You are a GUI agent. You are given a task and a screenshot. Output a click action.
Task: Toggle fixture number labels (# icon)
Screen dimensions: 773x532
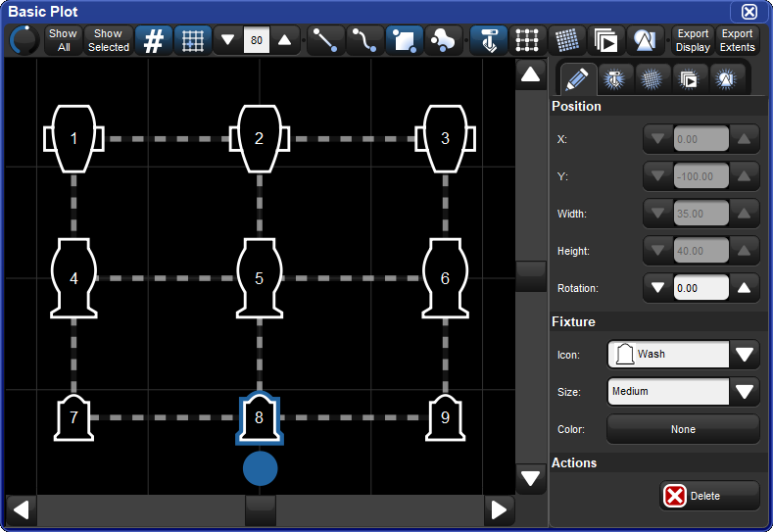(x=153, y=40)
